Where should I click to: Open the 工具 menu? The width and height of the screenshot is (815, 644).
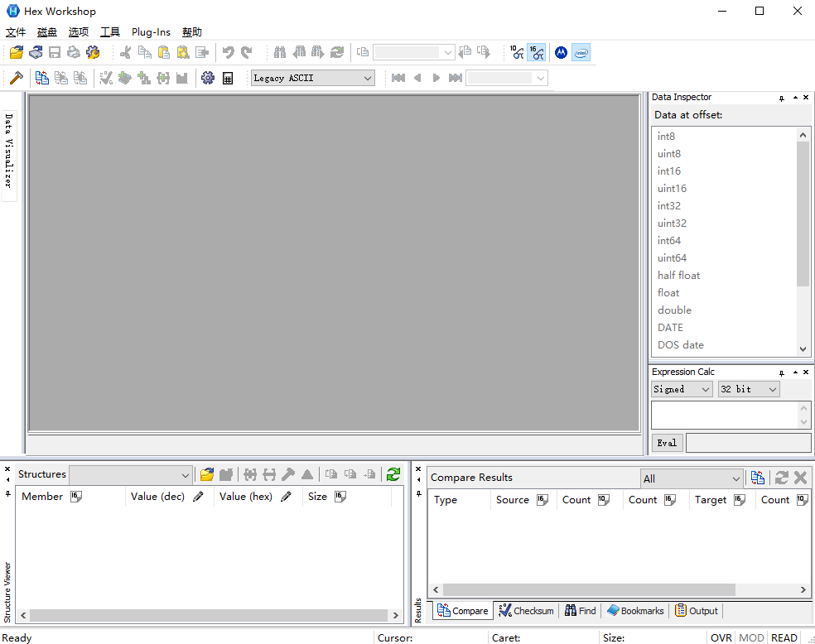click(110, 32)
